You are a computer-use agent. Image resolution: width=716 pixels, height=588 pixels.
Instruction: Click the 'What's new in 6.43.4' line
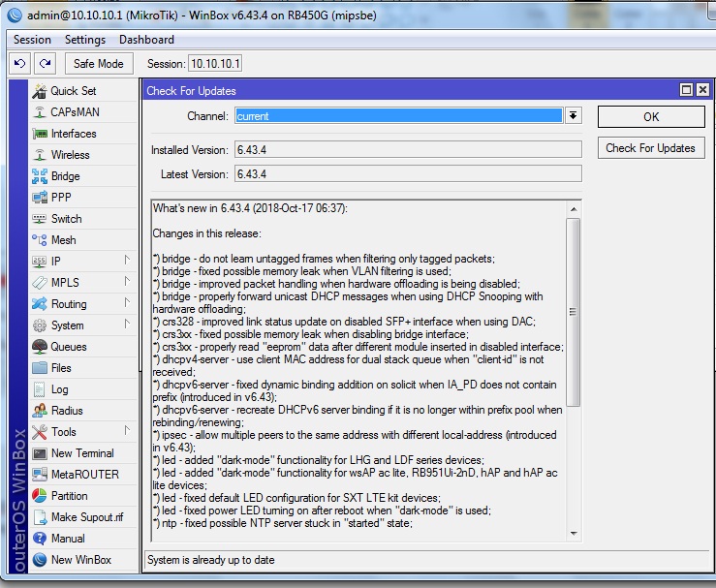(x=250, y=208)
